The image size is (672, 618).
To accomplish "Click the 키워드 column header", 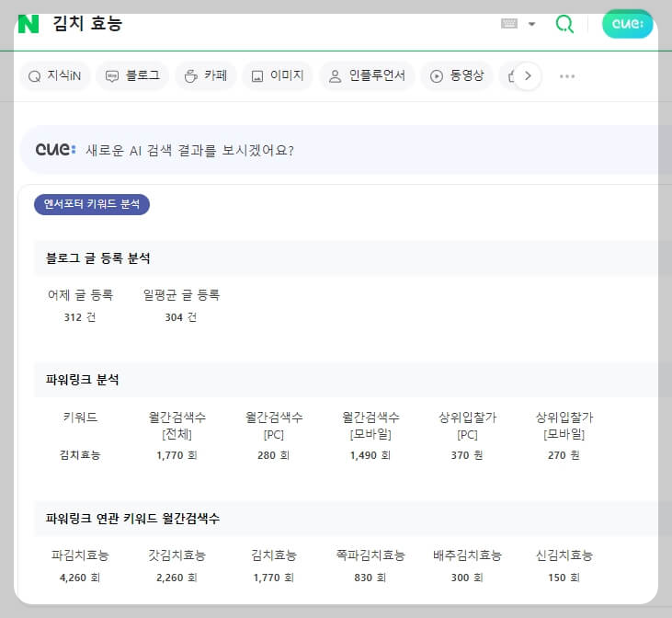I will coord(80,417).
